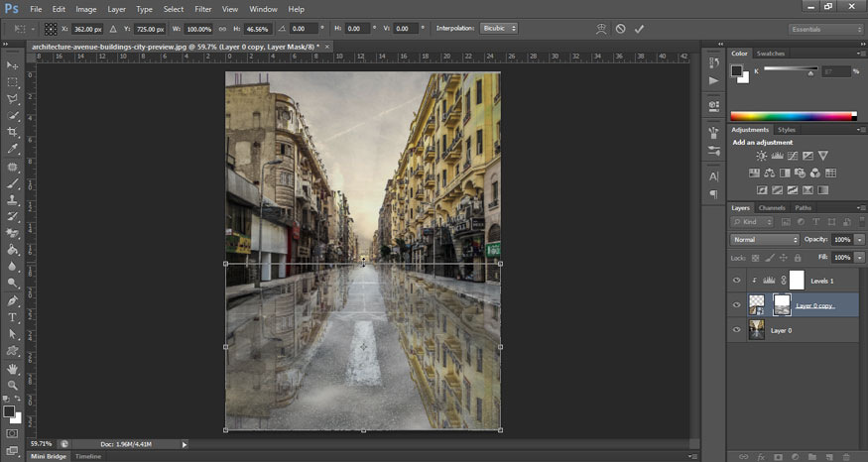This screenshot has width=868, height=462.
Task: Cancel the transform in the options bar
Action: pyautogui.click(x=621, y=29)
